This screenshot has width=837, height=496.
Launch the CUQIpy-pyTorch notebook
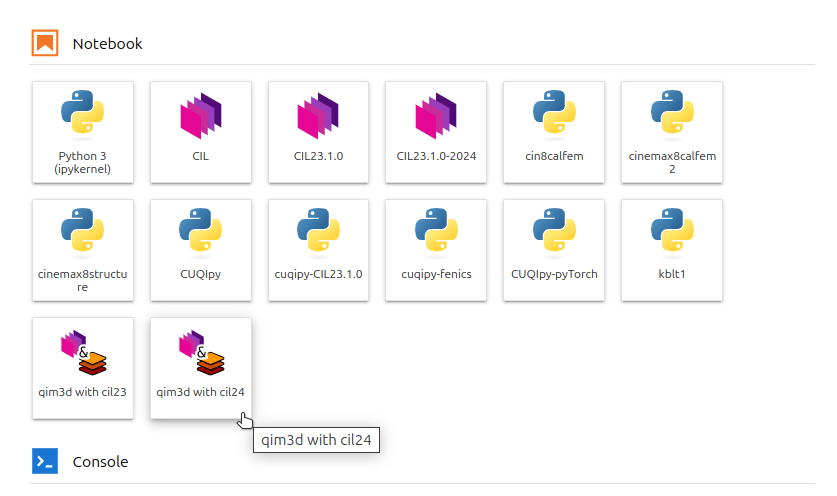point(554,250)
